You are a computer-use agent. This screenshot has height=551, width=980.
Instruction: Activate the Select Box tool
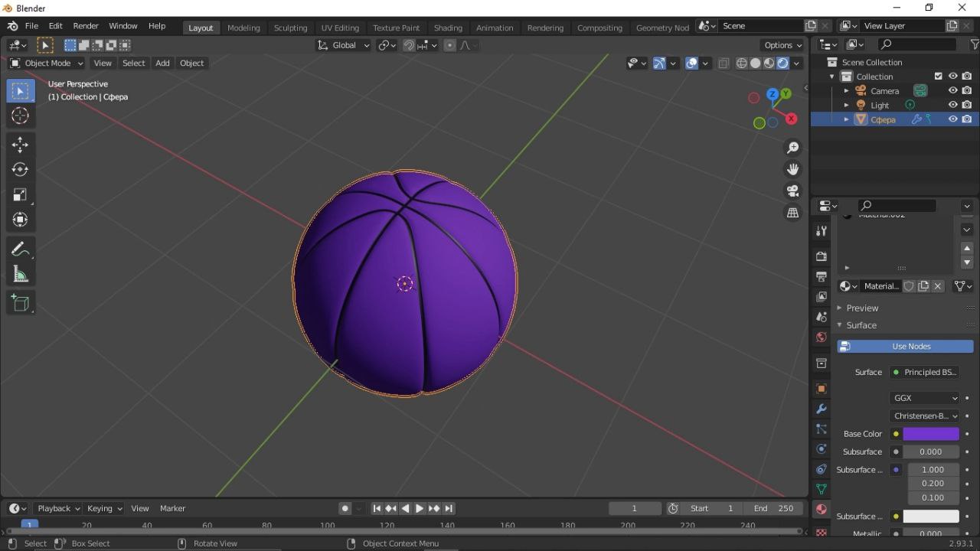(x=21, y=91)
